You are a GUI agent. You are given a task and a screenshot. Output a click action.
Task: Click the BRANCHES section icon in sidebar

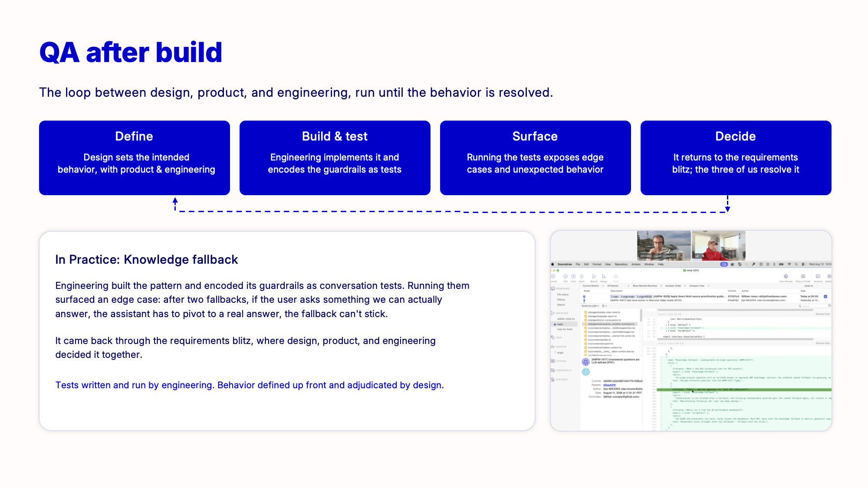click(553, 313)
